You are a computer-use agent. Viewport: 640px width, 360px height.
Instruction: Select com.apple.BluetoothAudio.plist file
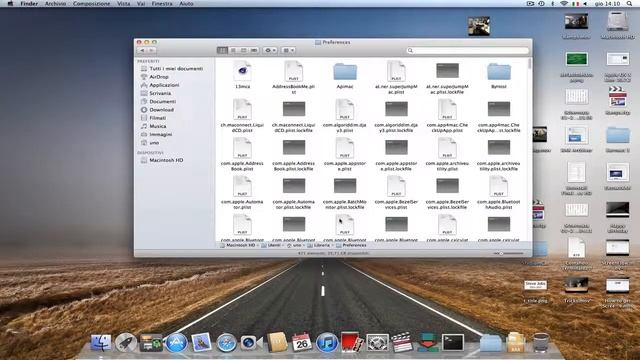coord(498,186)
